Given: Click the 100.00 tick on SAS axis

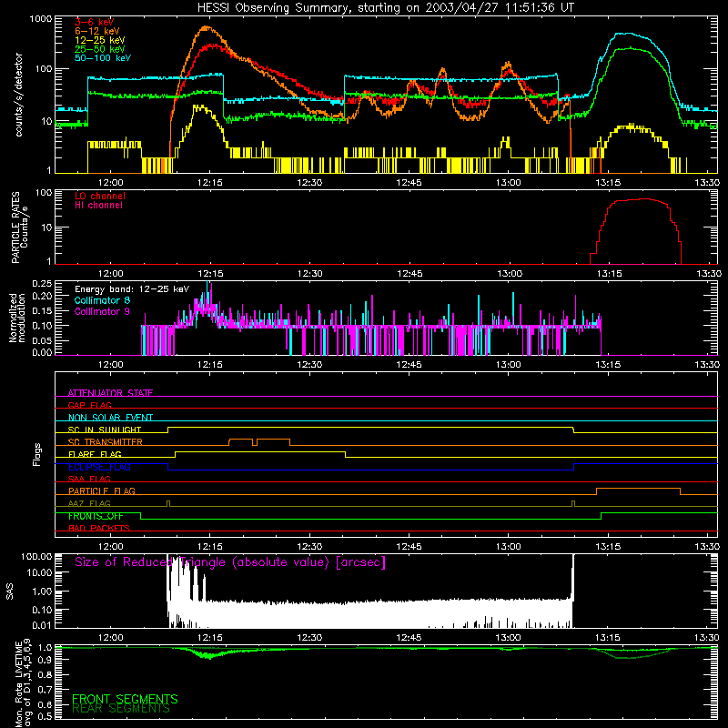Looking at the screenshot, I should pyautogui.click(x=36, y=556).
